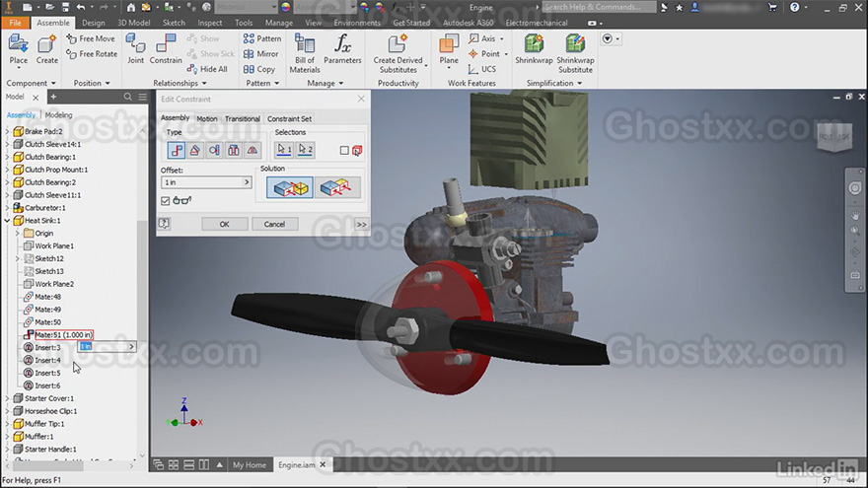Screen dimensions: 868x488
Task: Open the Transitional tab
Action: click(x=242, y=118)
